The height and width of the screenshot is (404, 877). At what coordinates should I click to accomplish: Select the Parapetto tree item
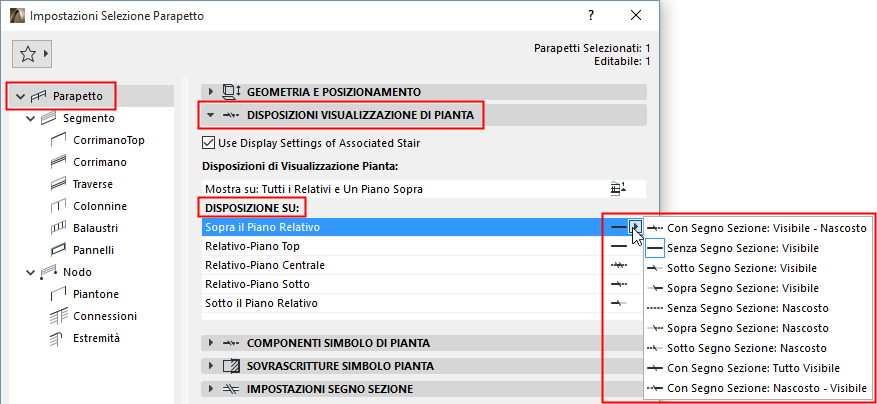point(89,96)
